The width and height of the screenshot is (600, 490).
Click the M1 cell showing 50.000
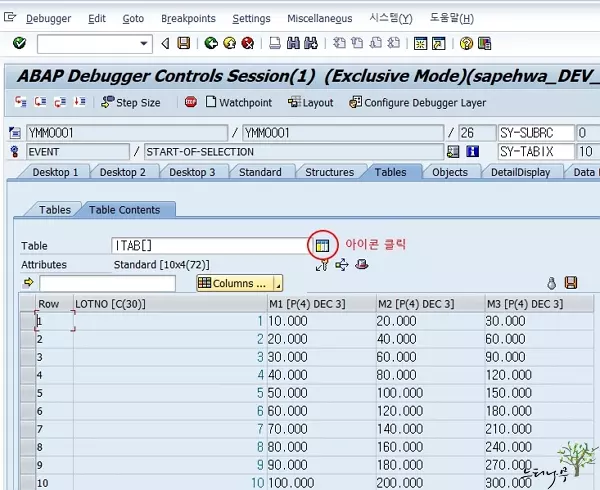pos(321,393)
